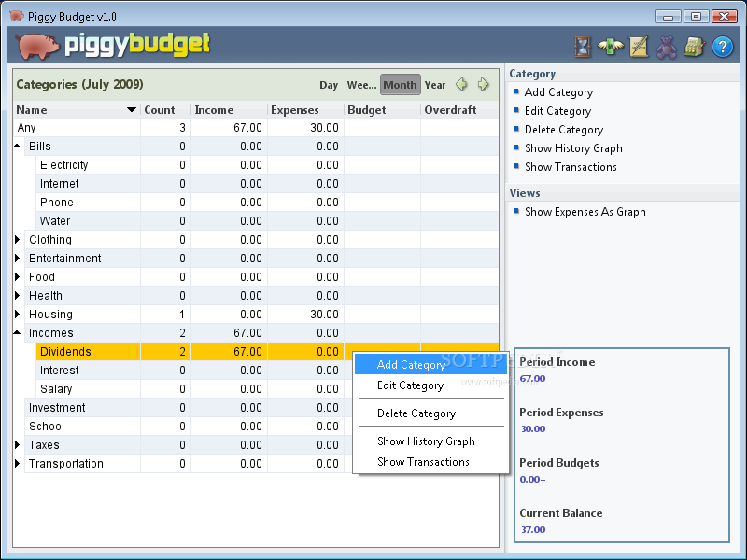Choose Edit Category in the context menu
The image size is (747, 560).
(x=430, y=385)
